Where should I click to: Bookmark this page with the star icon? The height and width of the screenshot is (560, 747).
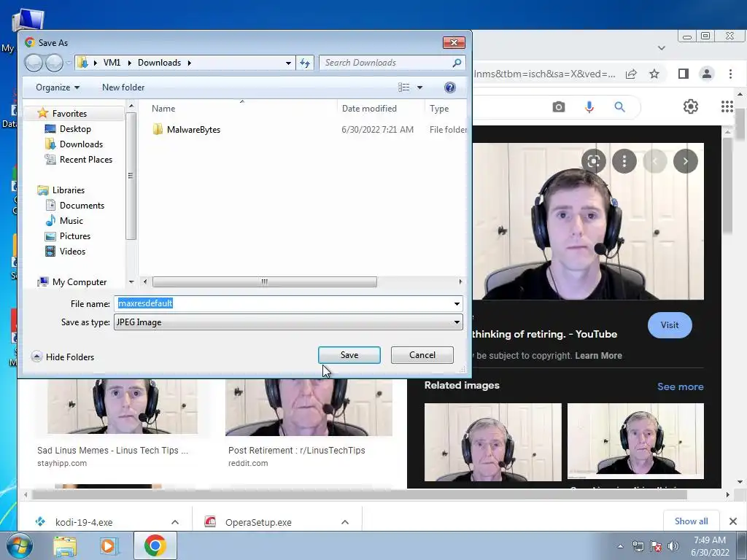654,74
